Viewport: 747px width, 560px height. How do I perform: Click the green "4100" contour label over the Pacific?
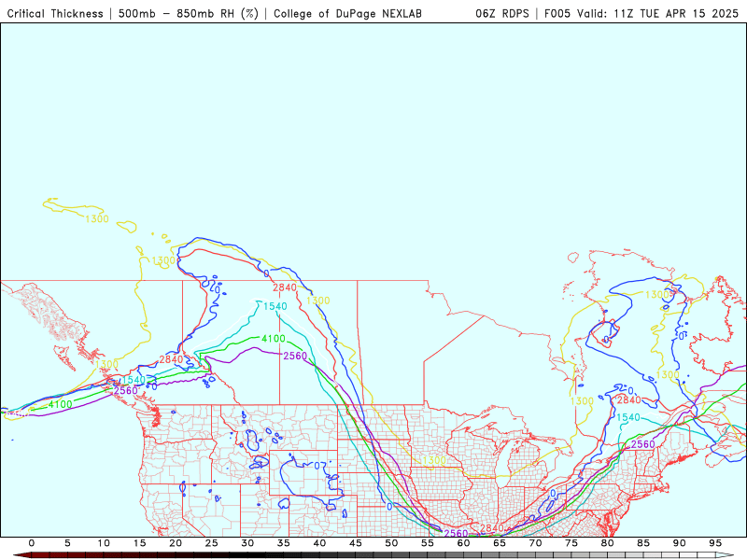[61, 405]
